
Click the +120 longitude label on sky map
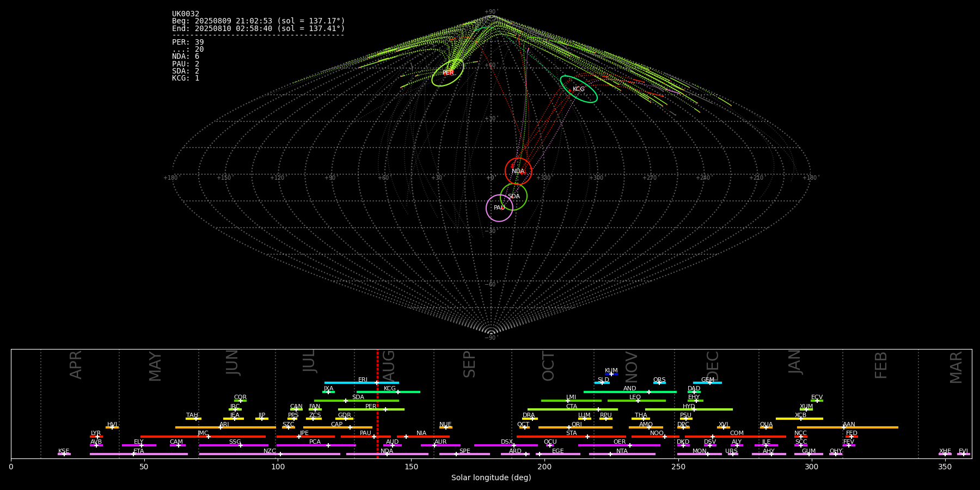tap(278, 178)
